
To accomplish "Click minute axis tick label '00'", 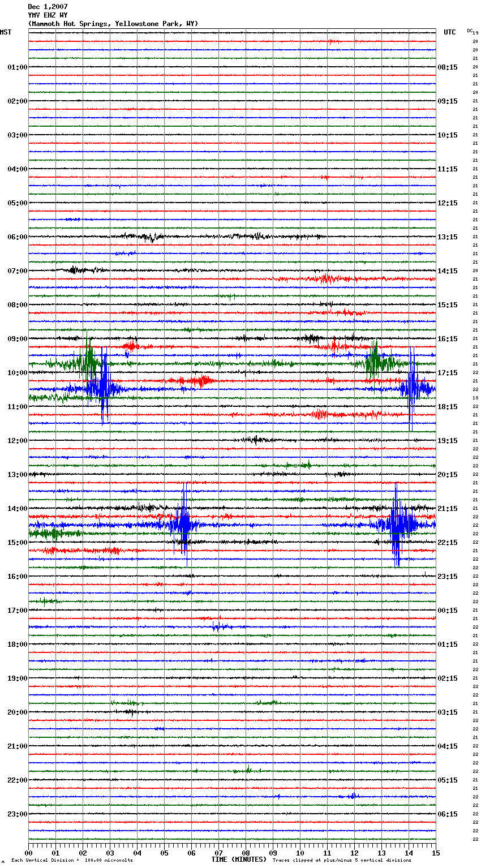I will [x=28, y=853].
